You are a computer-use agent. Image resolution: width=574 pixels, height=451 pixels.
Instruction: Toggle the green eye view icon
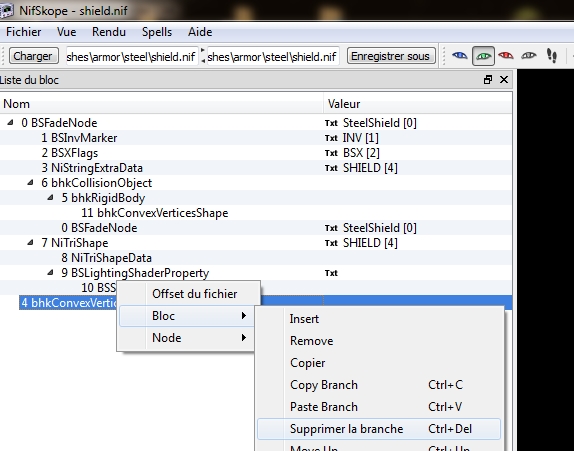(483, 56)
